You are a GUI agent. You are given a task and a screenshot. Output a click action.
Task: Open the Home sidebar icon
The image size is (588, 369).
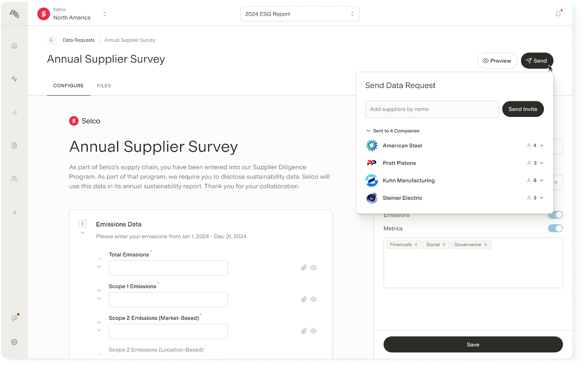tap(14, 46)
